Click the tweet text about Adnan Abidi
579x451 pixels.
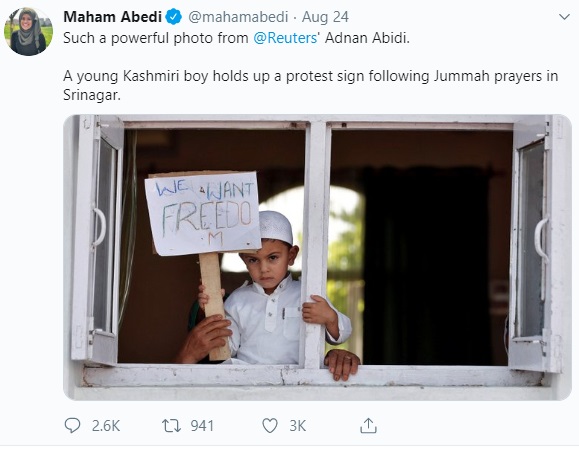pos(236,38)
